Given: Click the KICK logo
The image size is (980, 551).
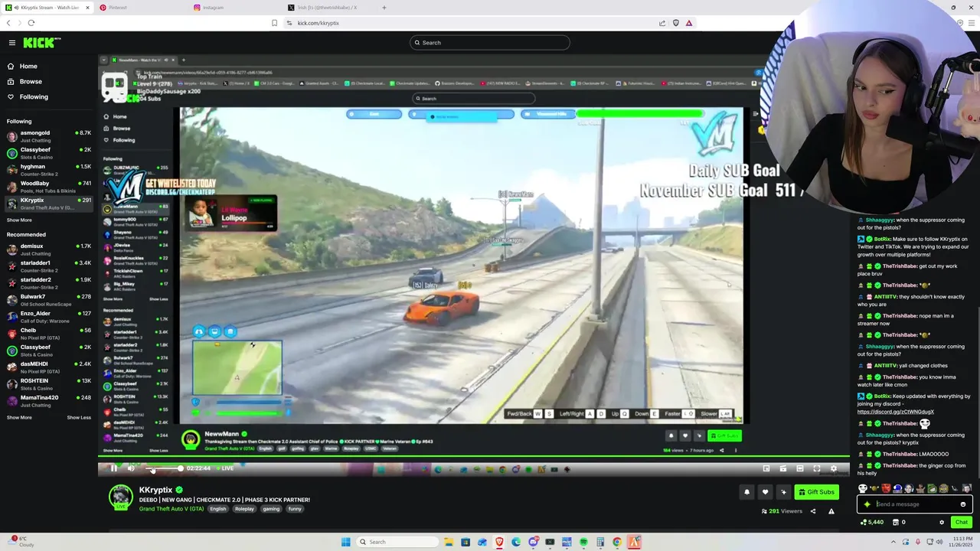Looking at the screenshot, I should 41,43.
